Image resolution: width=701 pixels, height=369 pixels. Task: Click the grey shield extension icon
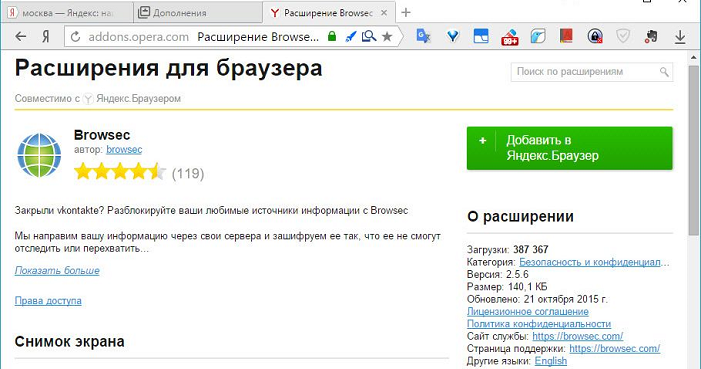[623, 36]
